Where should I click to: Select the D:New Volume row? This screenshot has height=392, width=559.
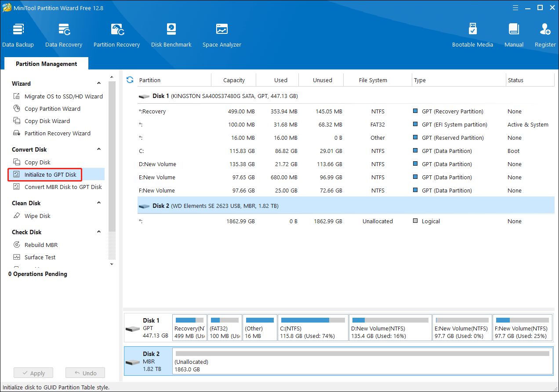(x=346, y=164)
